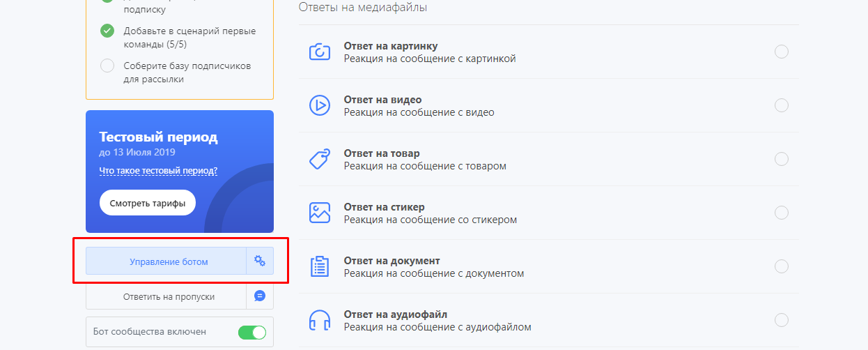Click the clipboard icon for document reply
Image resolution: width=868 pixels, height=350 pixels.
coord(319,266)
